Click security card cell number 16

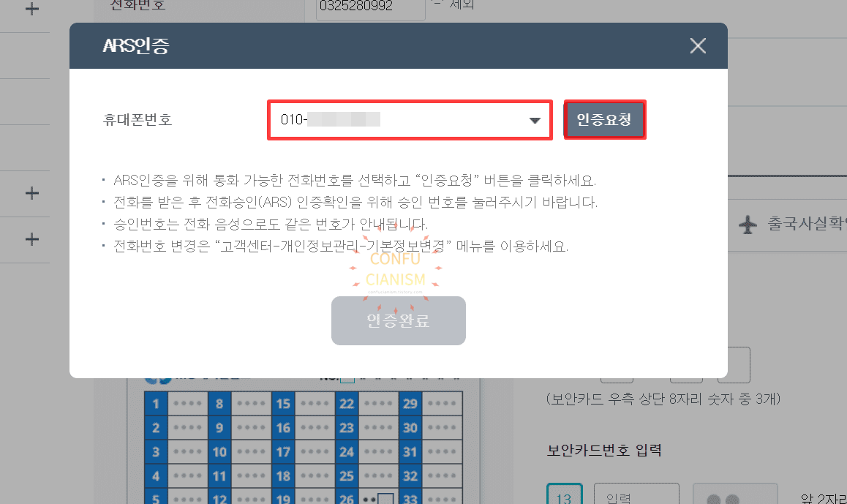tap(283, 428)
